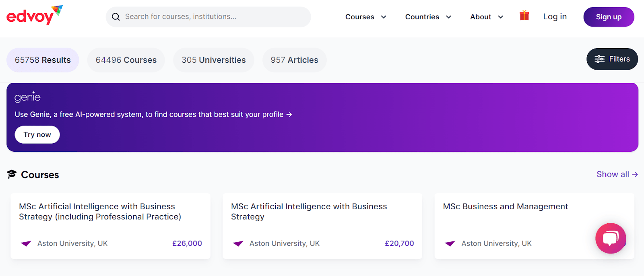The width and height of the screenshot is (644, 276).
Task: Click the edvoy logo
Action: click(x=35, y=15)
